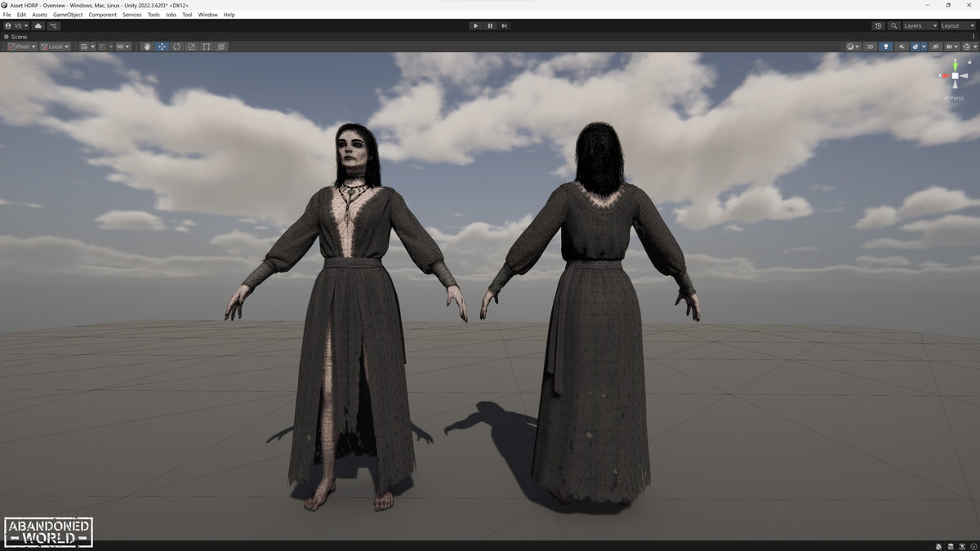
Task: Choose the Rect transform tool
Action: coord(206,47)
